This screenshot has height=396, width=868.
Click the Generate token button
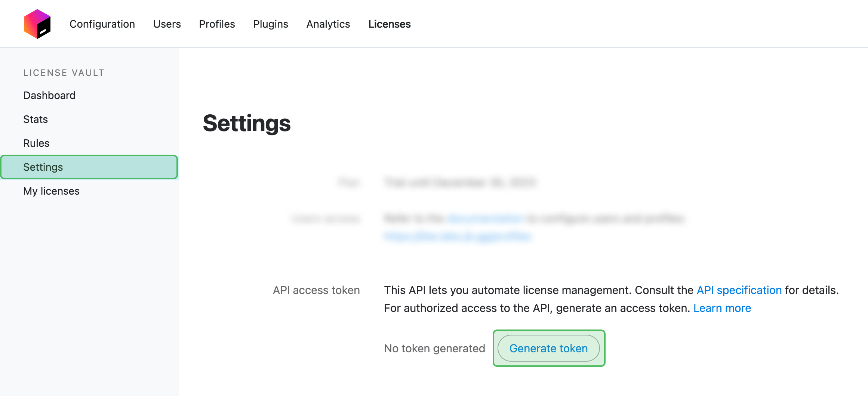548,348
